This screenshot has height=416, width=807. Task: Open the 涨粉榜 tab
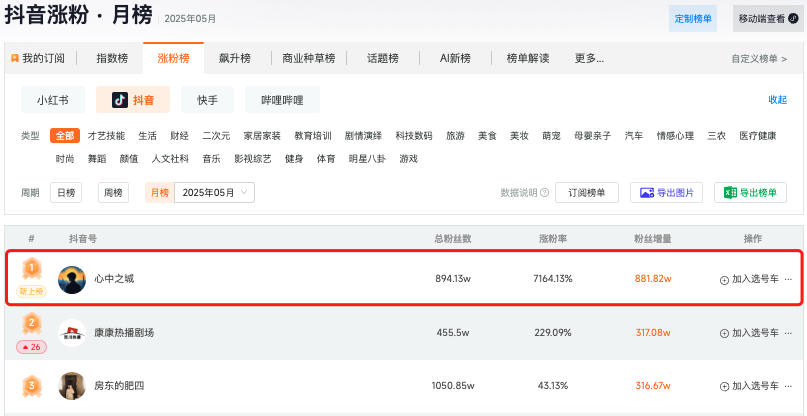point(173,58)
